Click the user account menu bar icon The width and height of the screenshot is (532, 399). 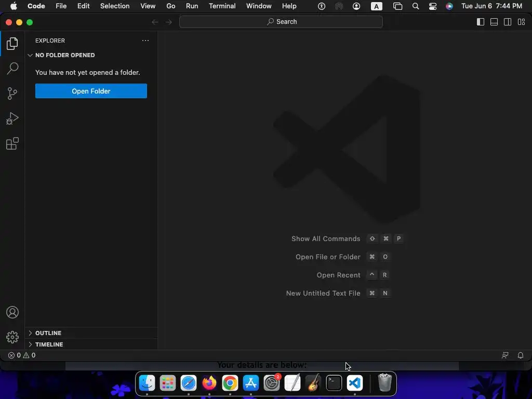tap(356, 6)
